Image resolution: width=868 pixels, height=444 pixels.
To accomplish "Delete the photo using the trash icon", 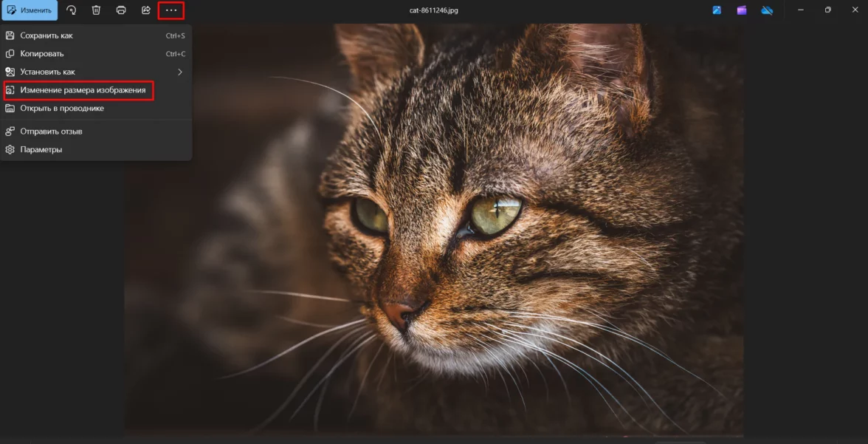I will [96, 10].
